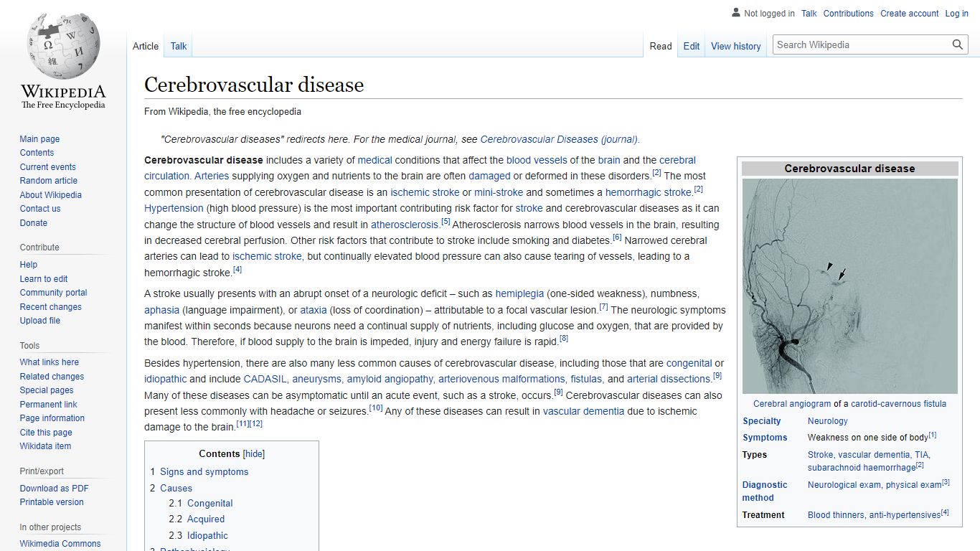Click the Diagnostic method infobox label
The height and width of the screenshot is (551, 980).
click(765, 491)
